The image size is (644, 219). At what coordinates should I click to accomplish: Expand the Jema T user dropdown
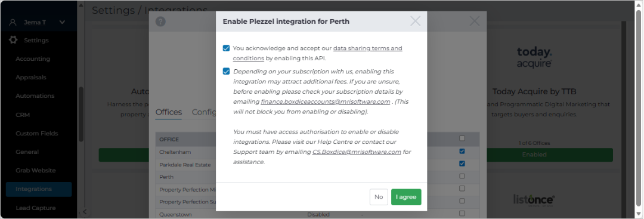pyautogui.click(x=62, y=22)
